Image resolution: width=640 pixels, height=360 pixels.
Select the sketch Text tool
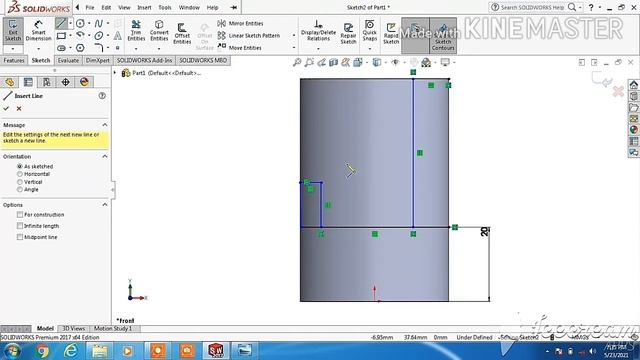pyautogui.click(x=118, y=36)
